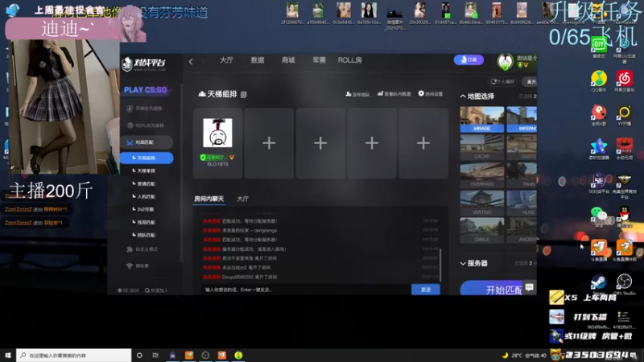Toggle the OVERPASS map selection
The height and width of the screenshot is (362, 644).
pyautogui.click(x=481, y=175)
